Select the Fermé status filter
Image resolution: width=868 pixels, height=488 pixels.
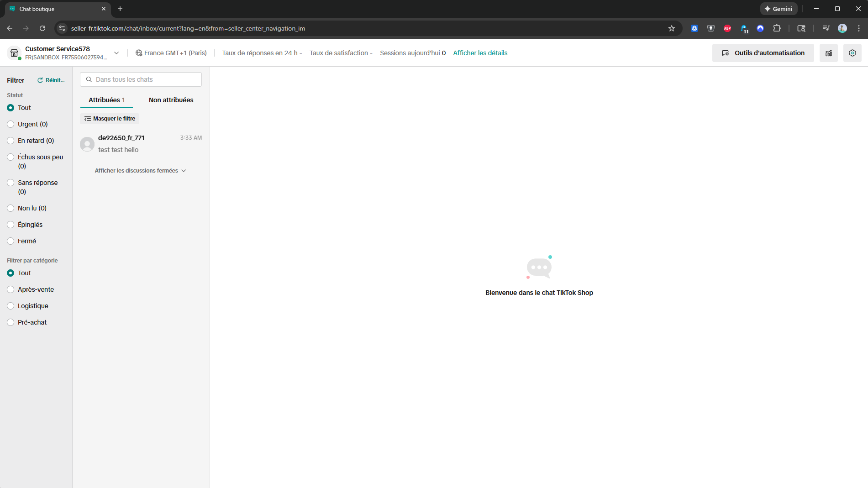(11, 241)
